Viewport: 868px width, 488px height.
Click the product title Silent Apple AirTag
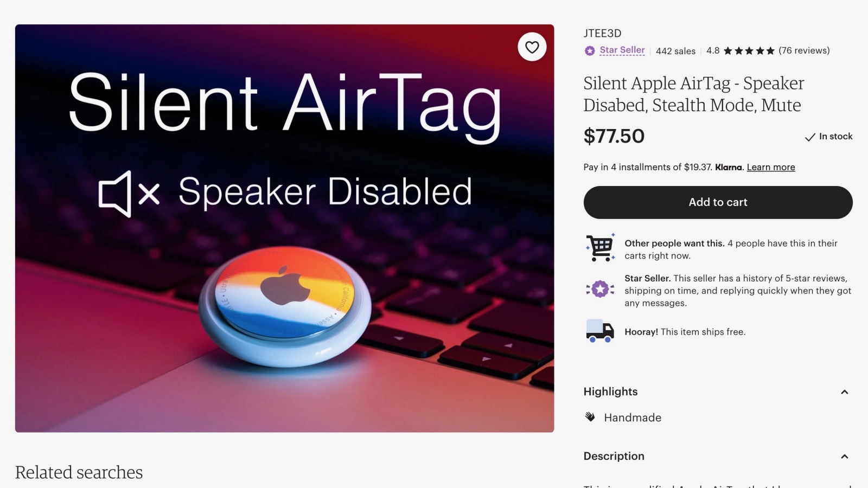pos(694,94)
